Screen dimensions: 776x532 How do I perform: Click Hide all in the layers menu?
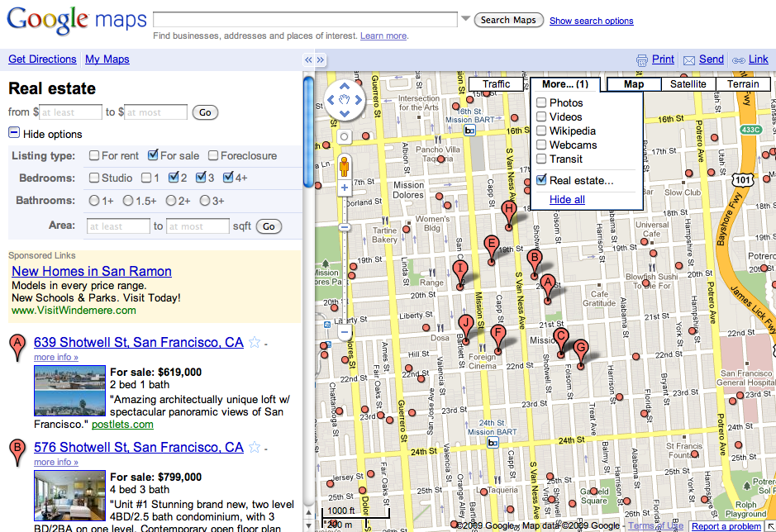click(567, 199)
